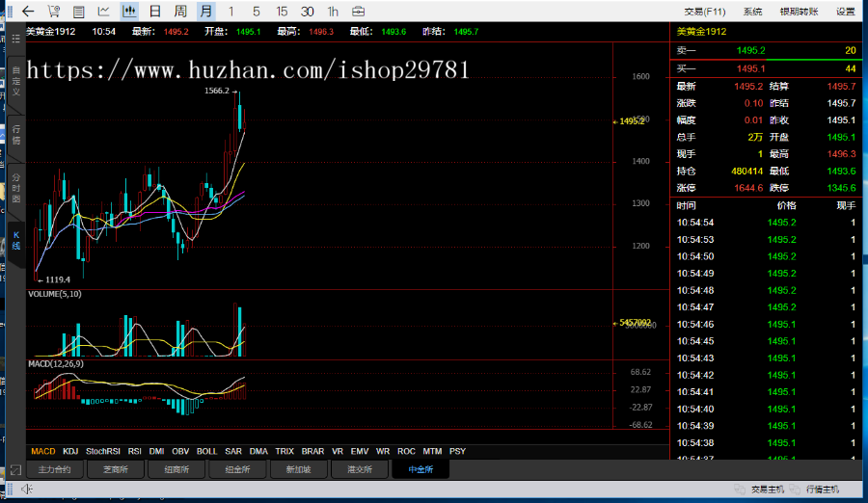Open the quote list icon
The height and width of the screenshot is (503, 868).
tap(79, 11)
